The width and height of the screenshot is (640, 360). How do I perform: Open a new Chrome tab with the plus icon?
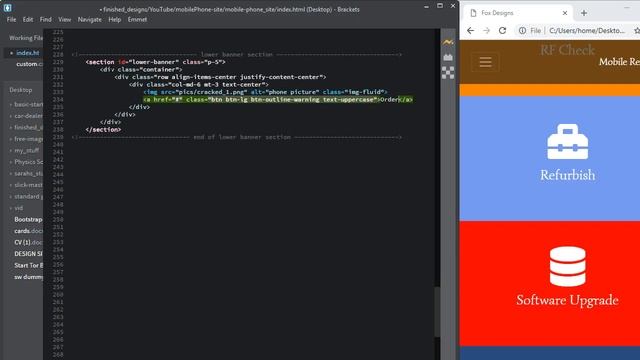pos(584,13)
